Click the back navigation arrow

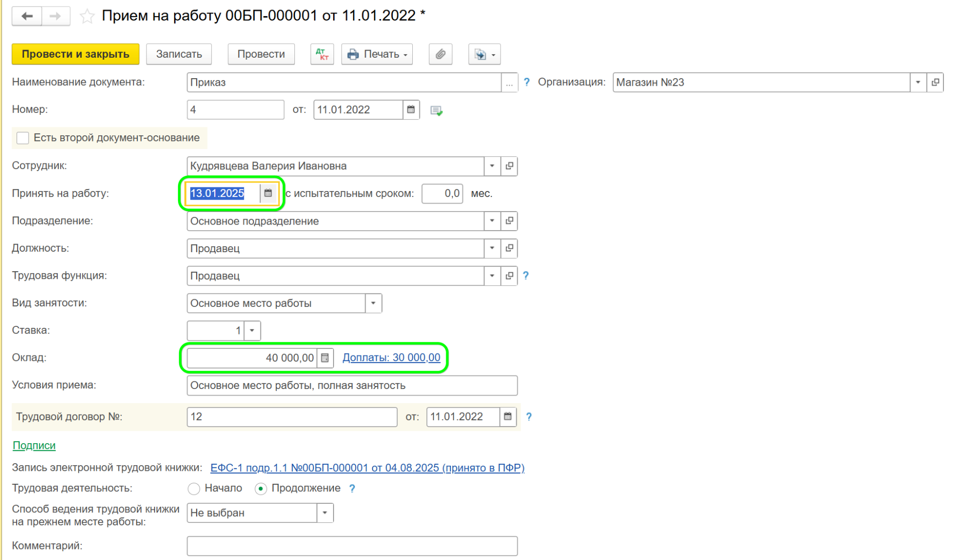point(27,16)
